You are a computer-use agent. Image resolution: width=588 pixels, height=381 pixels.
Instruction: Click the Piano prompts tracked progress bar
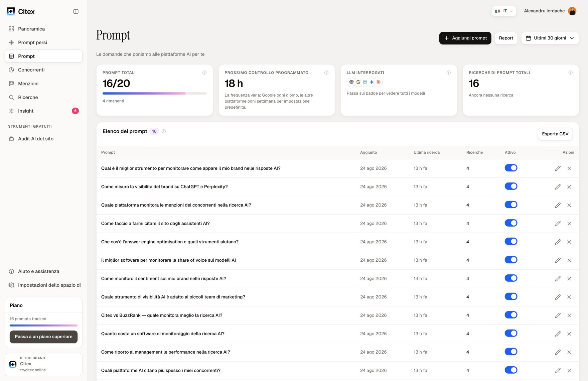43,325
